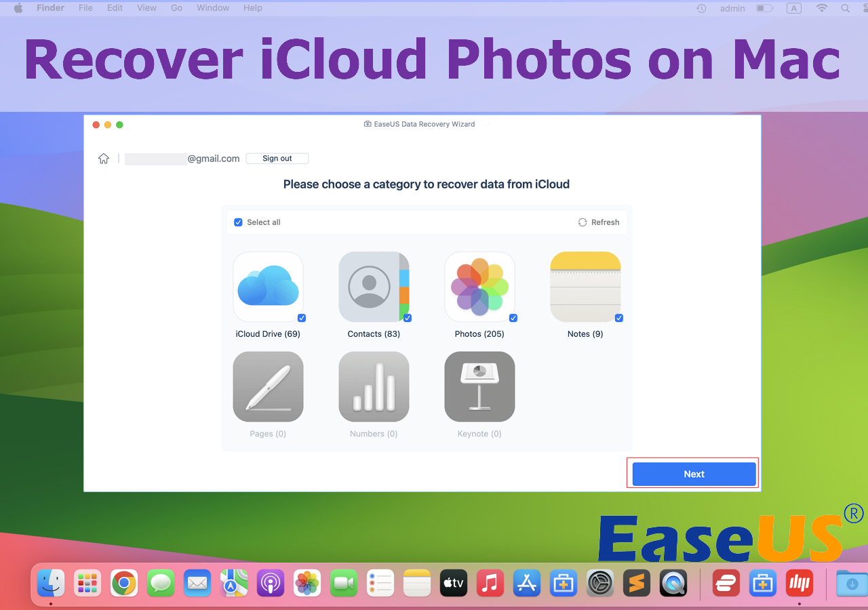The image size is (868, 610).
Task: Go to the EaseUS home screen icon
Action: [104, 159]
